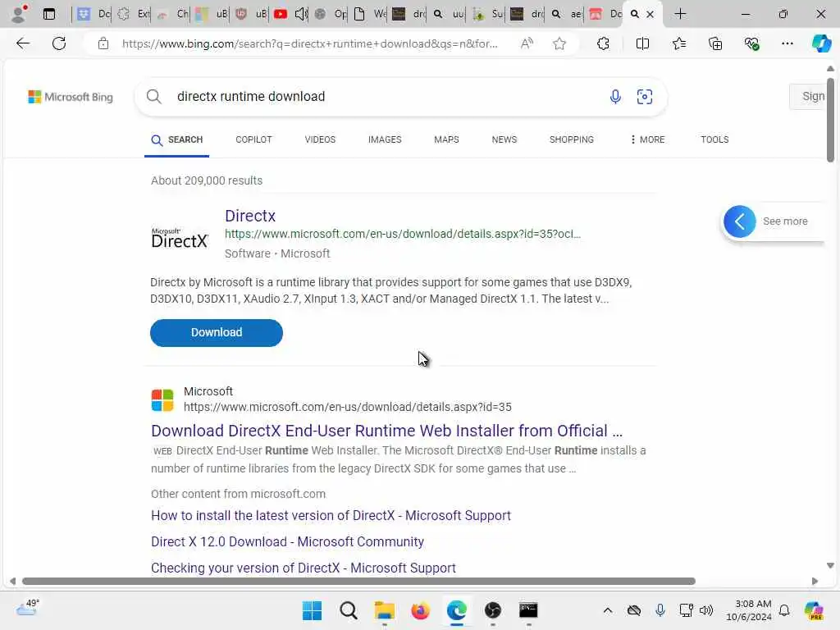Open visual search camera icon
Image resolution: width=840 pixels, height=630 pixels.
coord(645,97)
